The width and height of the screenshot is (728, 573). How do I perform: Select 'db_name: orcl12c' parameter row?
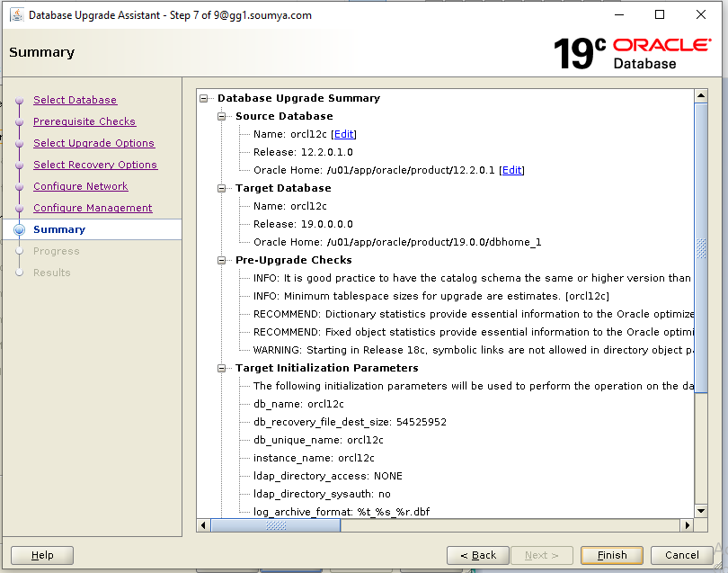point(298,404)
